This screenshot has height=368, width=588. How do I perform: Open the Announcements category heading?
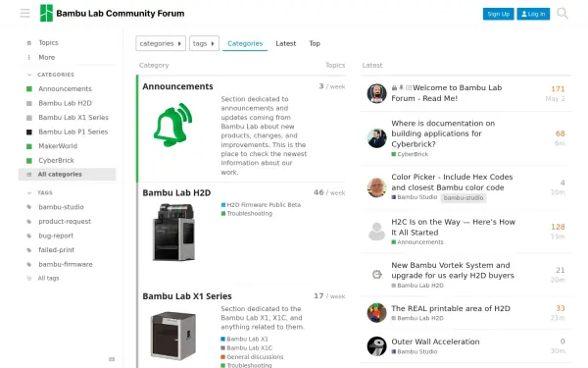[177, 86]
